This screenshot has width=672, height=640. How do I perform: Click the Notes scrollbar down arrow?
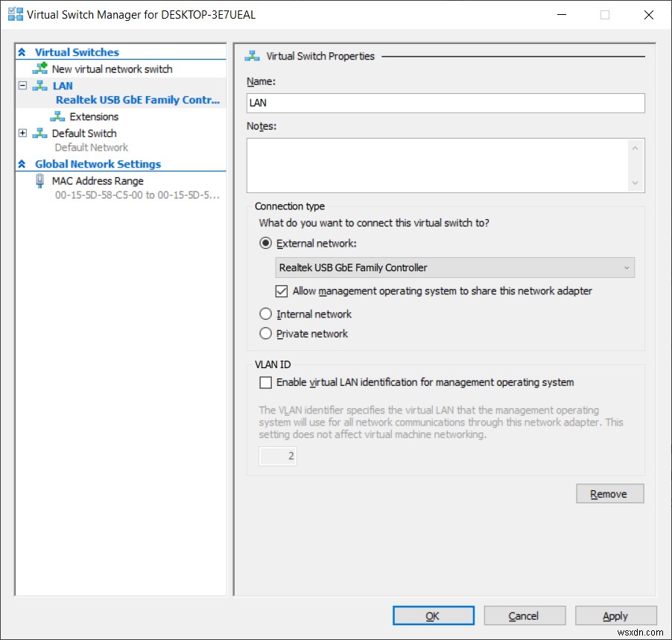635,183
